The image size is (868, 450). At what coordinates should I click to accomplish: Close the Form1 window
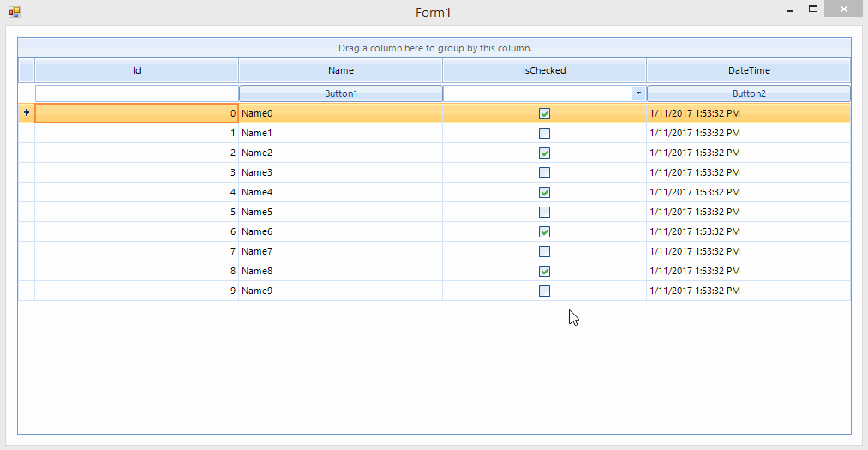(x=843, y=9)
